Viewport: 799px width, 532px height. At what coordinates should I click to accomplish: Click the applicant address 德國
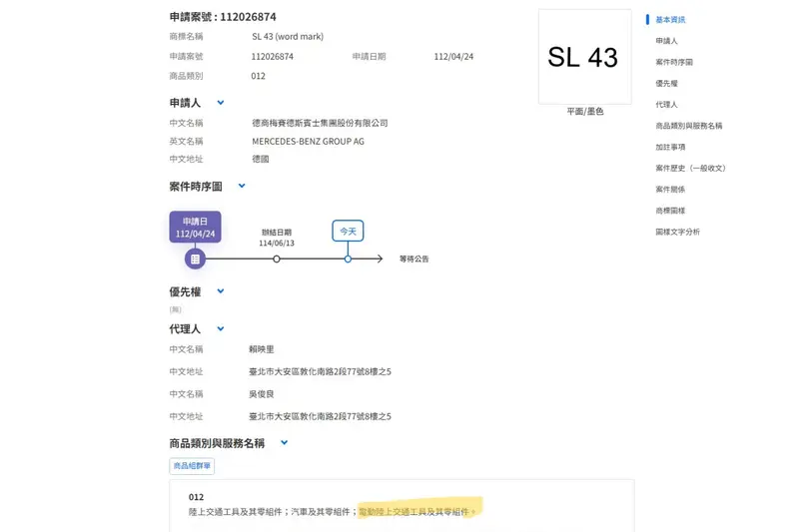click(261, 159)
